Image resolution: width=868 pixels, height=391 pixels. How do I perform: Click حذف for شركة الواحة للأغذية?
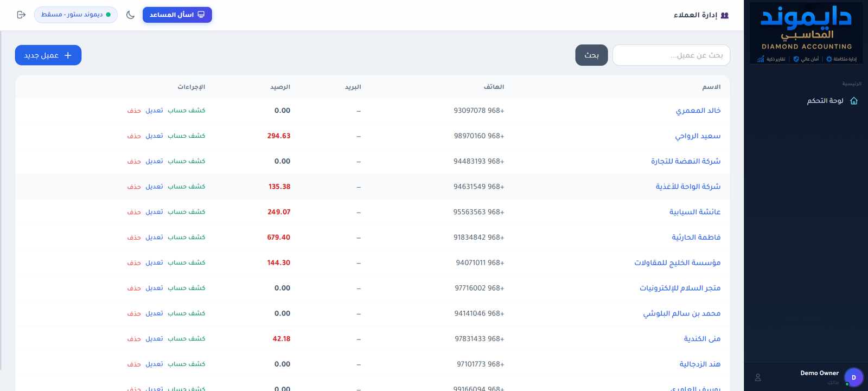[134, 187]
